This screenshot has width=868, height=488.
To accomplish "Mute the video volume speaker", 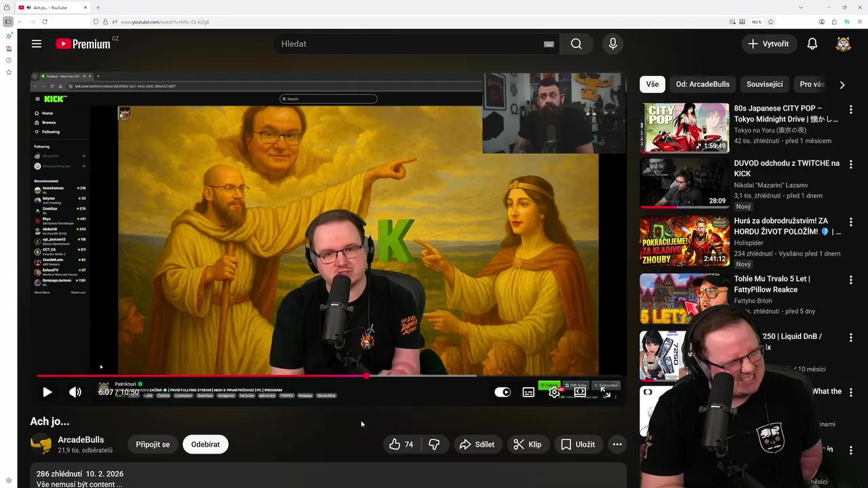I will click(x=75, y=392).
